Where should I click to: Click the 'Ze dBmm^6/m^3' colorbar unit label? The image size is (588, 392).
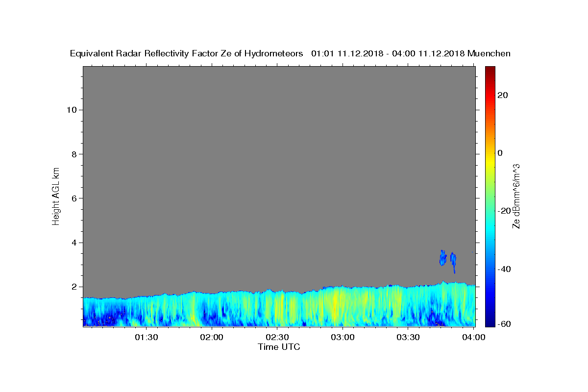pos(516,196)
